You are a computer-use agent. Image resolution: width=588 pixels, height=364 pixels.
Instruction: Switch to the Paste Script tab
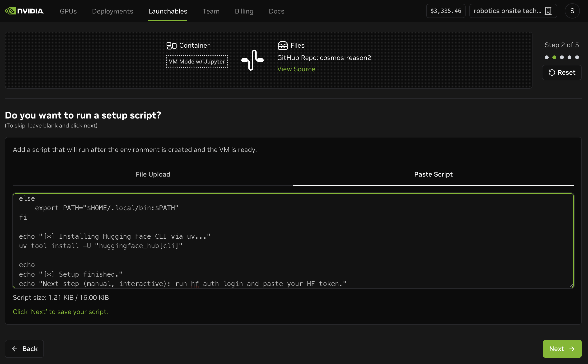point(433,174)
